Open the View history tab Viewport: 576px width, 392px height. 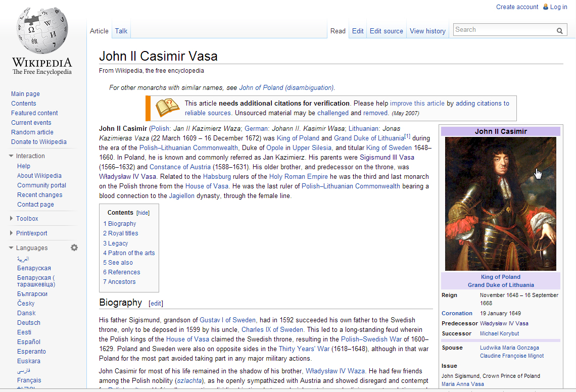[427, 31]
